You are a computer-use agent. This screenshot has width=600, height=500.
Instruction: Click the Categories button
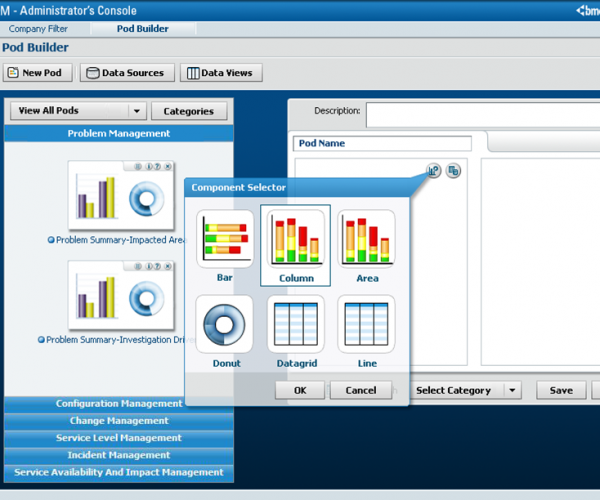pos(189,111)
